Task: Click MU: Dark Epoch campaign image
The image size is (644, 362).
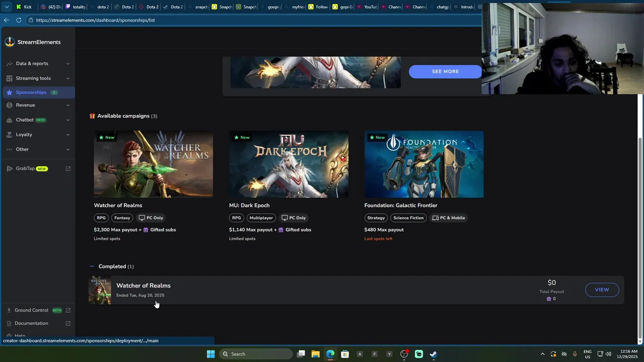Action: [289, 164]
